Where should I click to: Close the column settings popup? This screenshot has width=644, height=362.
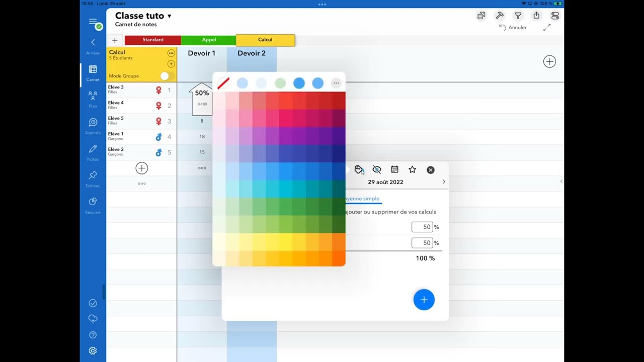point(431,170)
